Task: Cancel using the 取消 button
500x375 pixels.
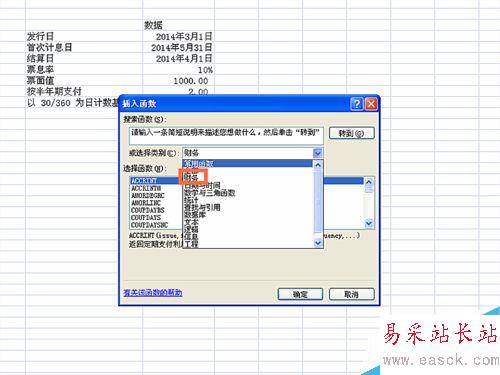Action: click(x=352, y=294)
